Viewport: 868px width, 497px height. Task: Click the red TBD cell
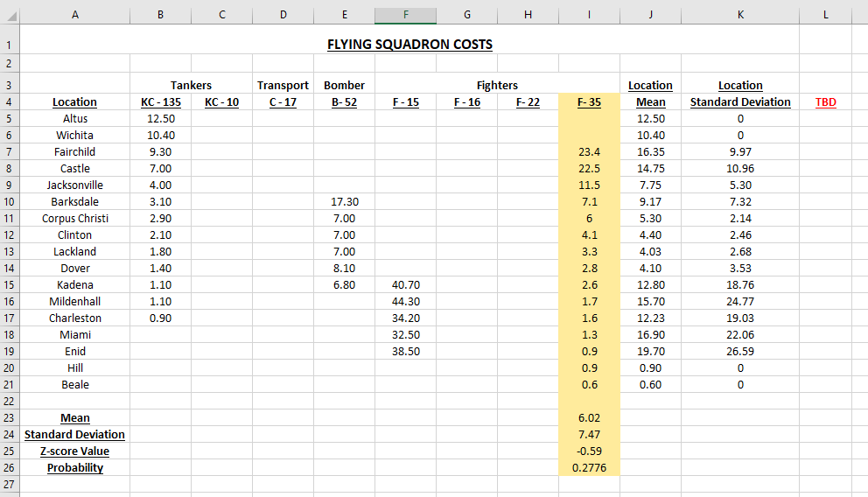tap(825, 101)
